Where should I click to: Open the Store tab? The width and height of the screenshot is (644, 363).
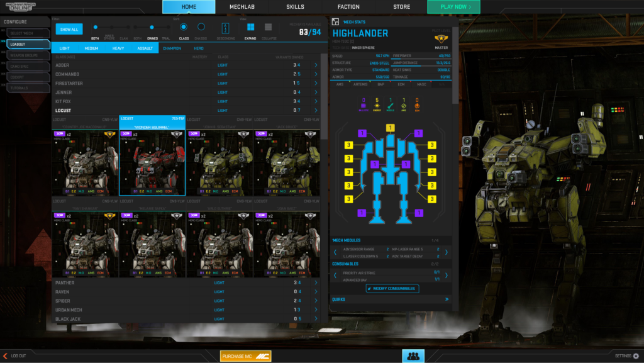(401, 7)
